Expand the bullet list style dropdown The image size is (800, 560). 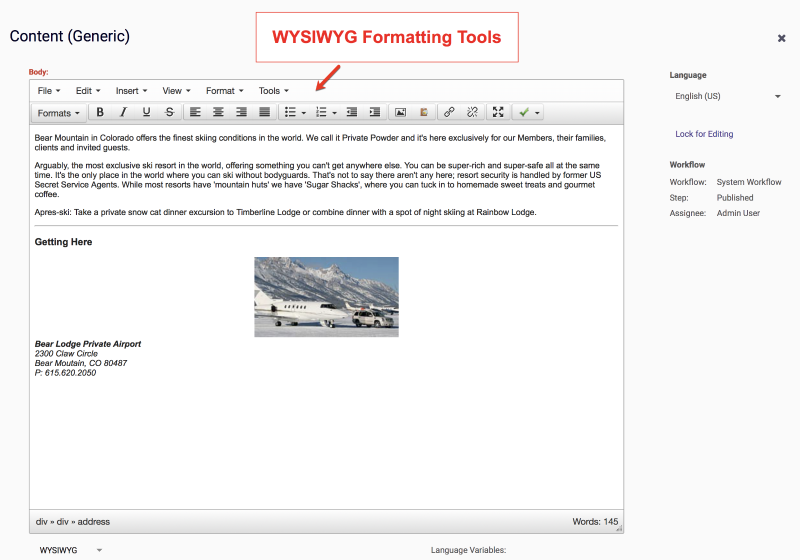point(304,113)
